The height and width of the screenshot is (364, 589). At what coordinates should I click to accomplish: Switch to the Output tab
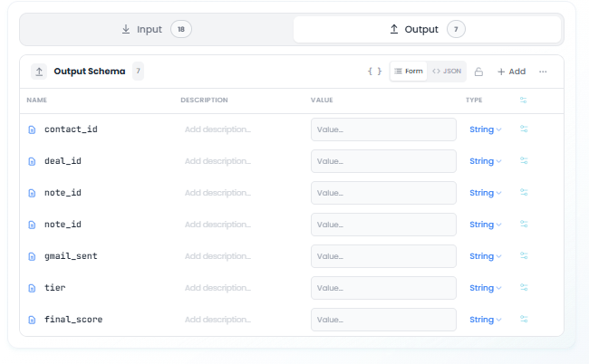tap(427, 29)
